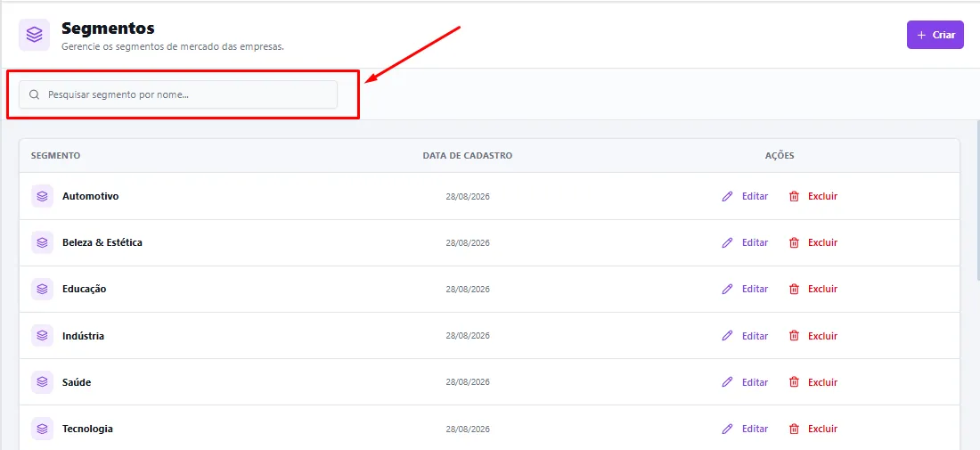Click Editar text for Beleza & Estética
Image resolution: width=980 pixels, height=450 pixels.
coord(755,242)
